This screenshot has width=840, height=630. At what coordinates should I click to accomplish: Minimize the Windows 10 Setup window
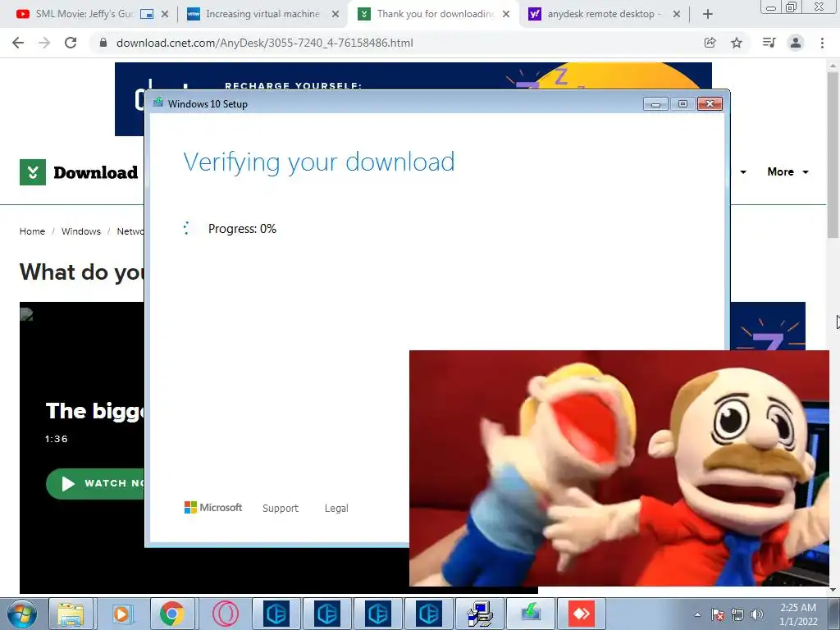(655, 104)
